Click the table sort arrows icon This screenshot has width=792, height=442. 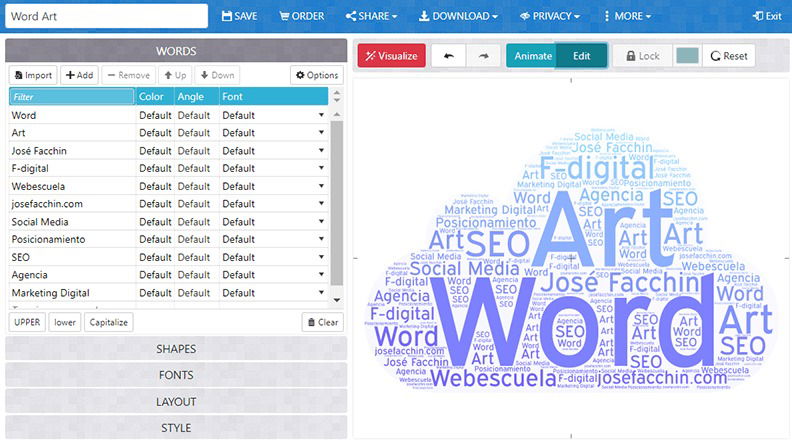[x=337, y=96]
